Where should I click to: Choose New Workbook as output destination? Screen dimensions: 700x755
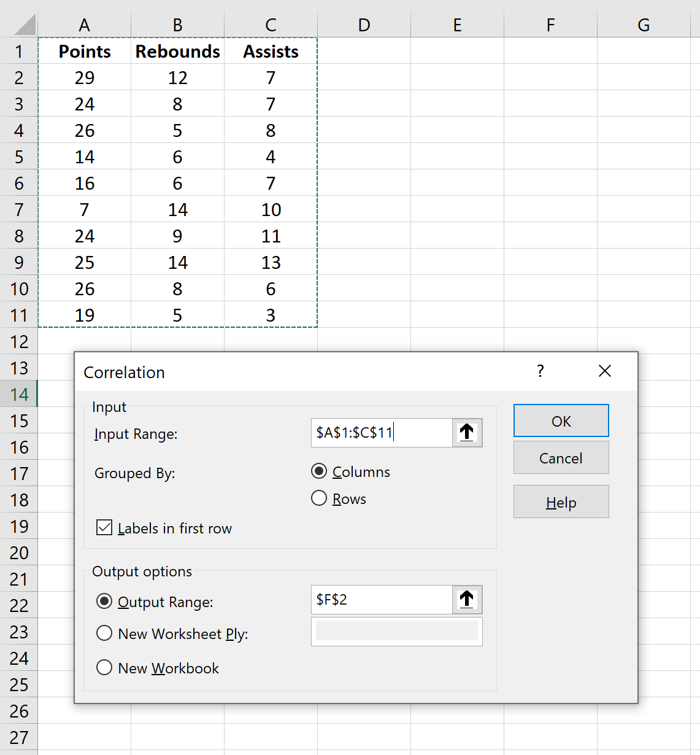coord(104,668)
